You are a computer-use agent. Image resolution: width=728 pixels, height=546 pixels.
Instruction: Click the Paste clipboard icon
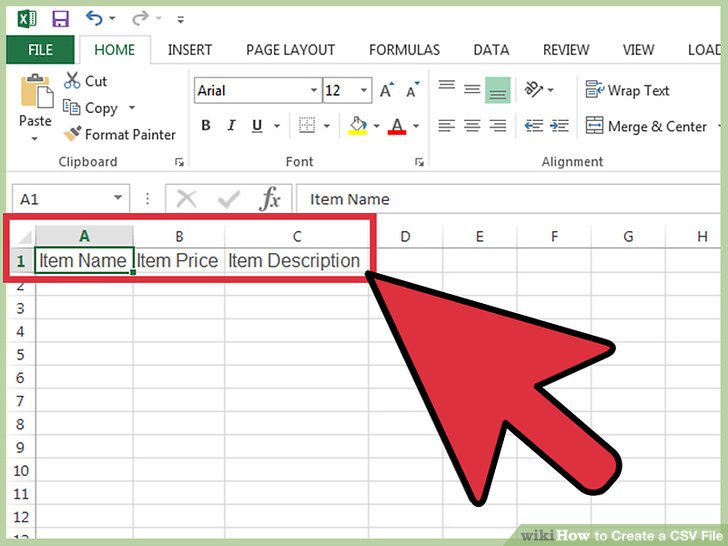point(37,91)
